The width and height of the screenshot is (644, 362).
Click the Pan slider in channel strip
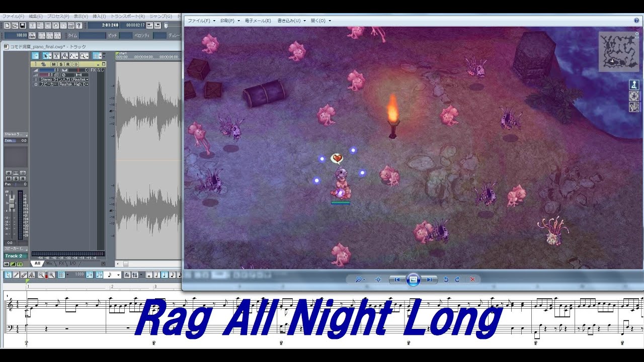(x=16, y=184)
